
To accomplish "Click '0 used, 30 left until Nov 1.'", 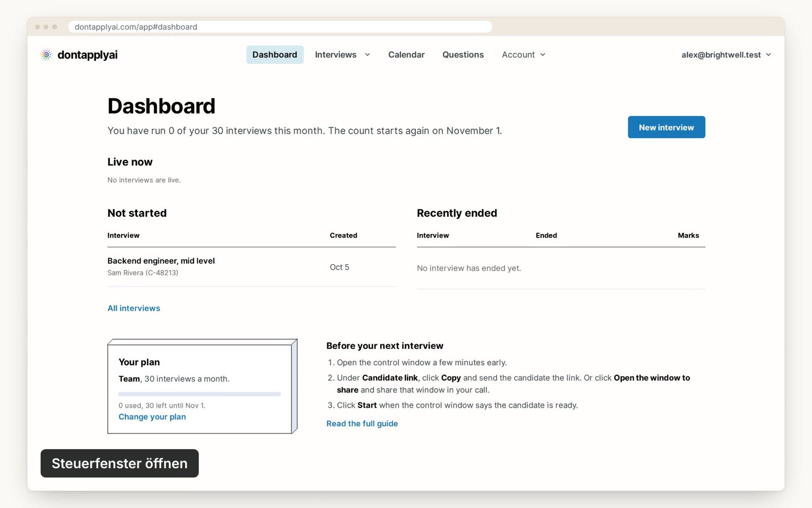I will tap(162, 406).
